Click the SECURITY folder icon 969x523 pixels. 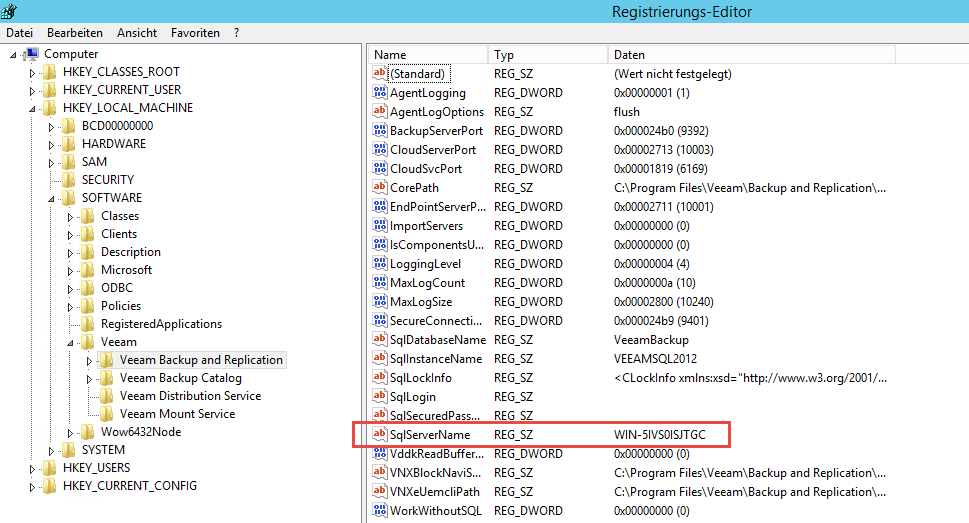coord(69,180)
